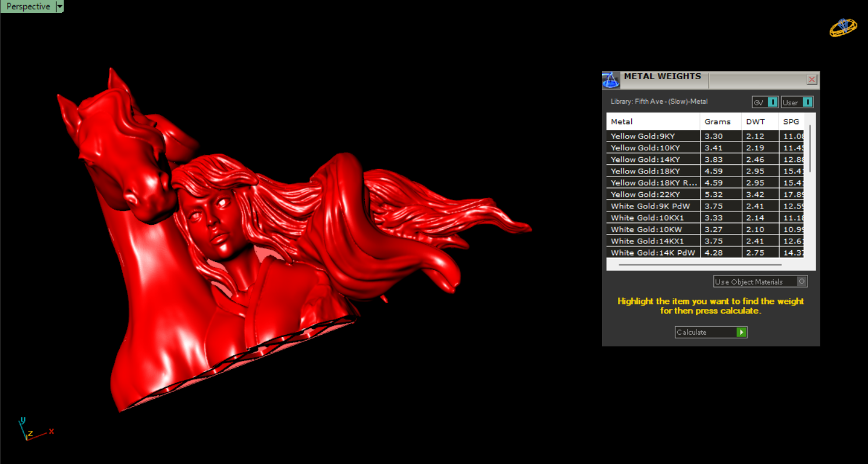
Task: Enable Use Object Materials option
Action: point(802,282)
